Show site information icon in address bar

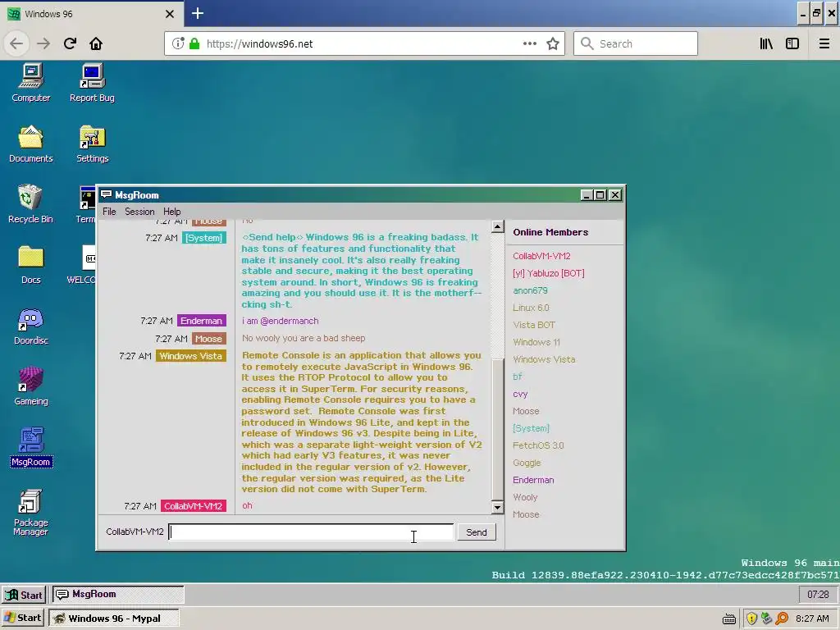pos(178,43)
